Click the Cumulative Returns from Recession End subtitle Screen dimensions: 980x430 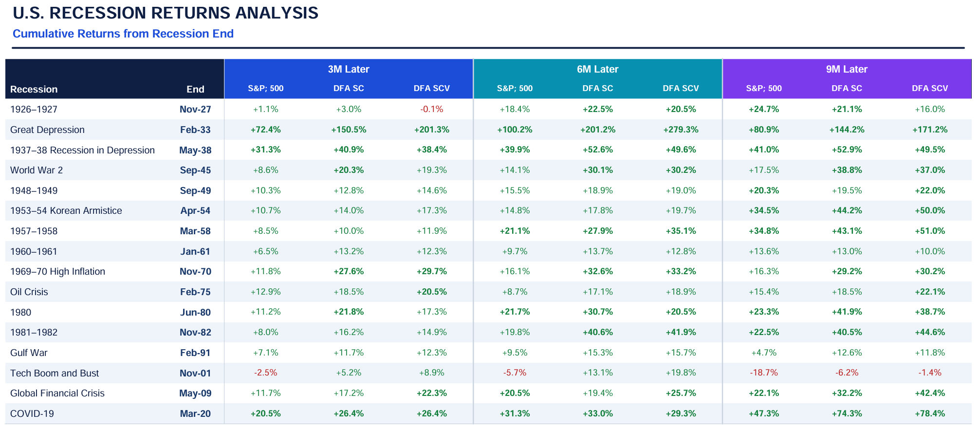(123, 34)
